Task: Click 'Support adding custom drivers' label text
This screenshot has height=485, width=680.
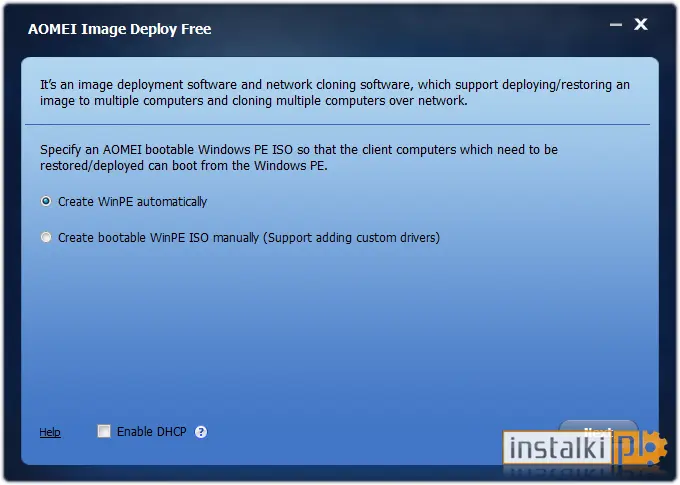Action: 352,238
